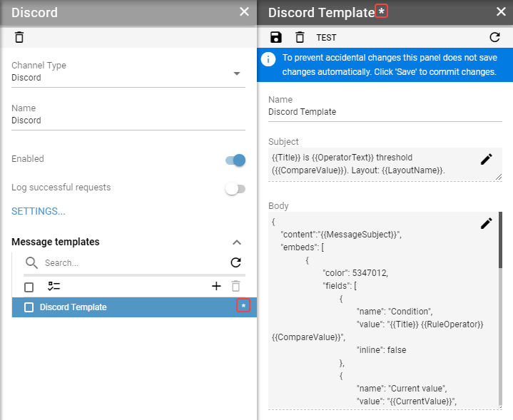Refresh the Discord Template panel
The image size is (513, 420).
(494, 37)
